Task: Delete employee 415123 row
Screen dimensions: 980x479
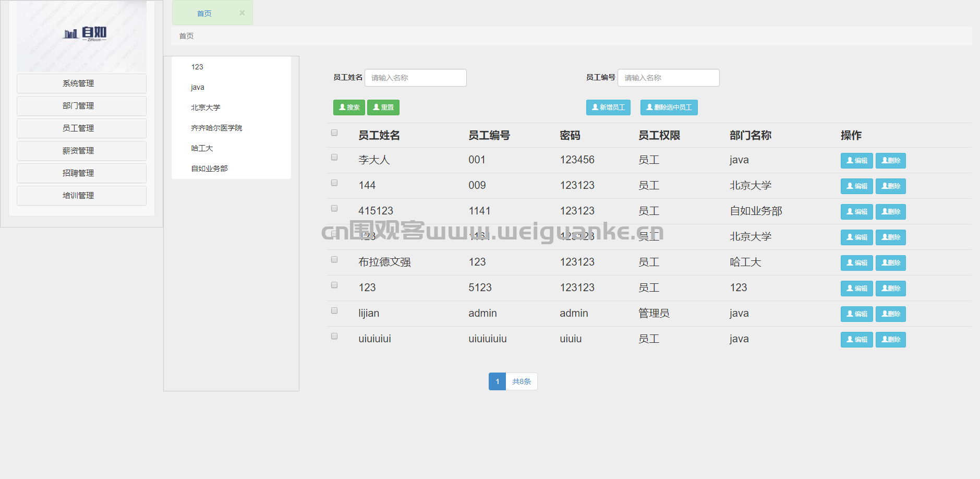Action: (891, 212)
